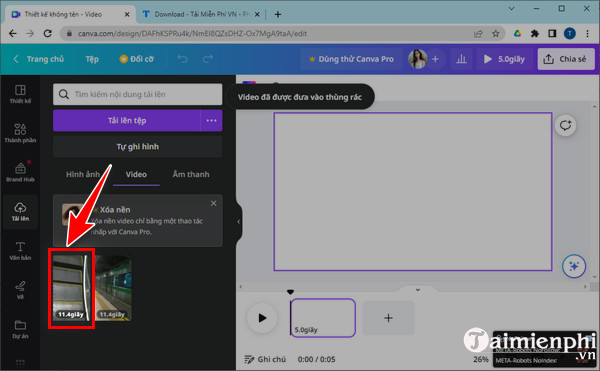Select the Tải lên uploads panel
Image resolution: width=600 pixels, height=371 pixels.
(x=20, y=212)
